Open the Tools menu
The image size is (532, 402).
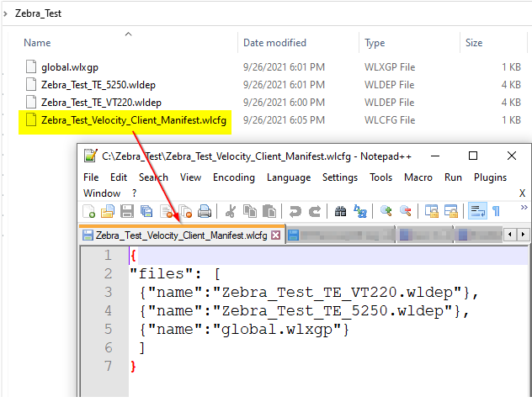[x=380, y=177]
